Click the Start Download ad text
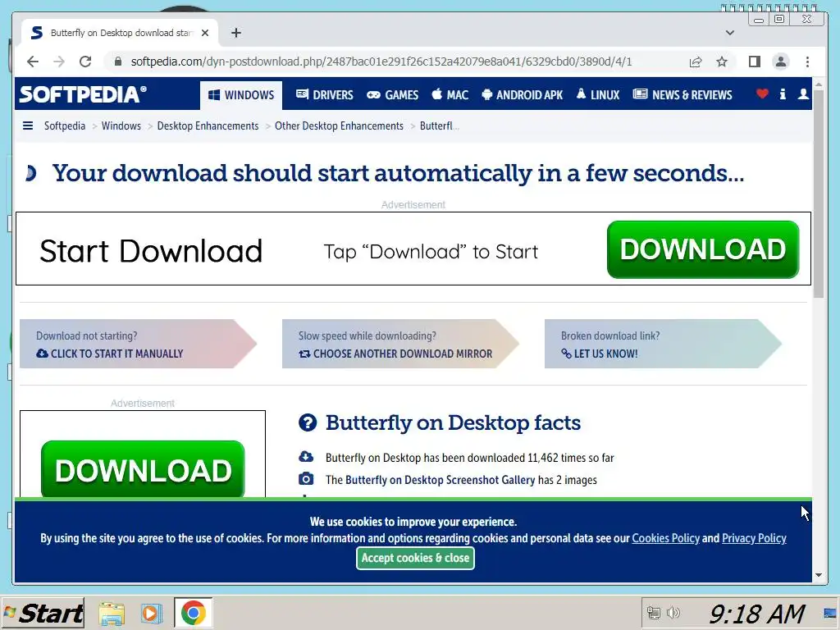The image size is (840, 630). coord(151,251)
